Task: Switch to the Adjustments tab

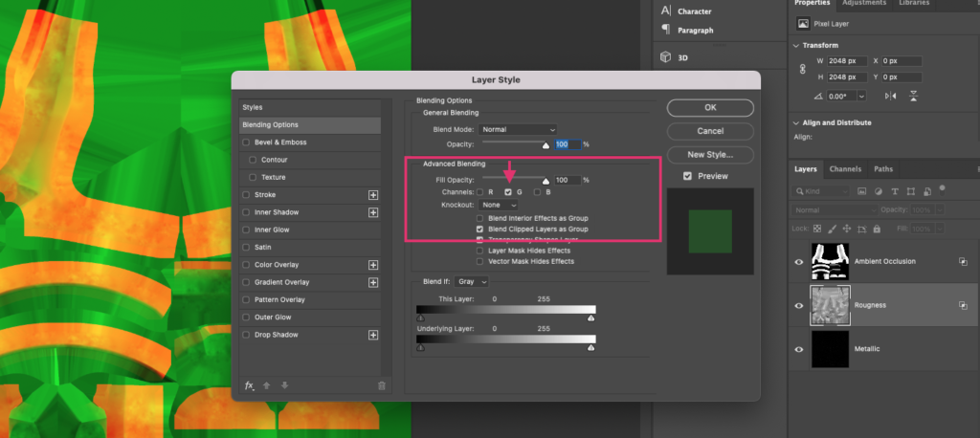Action: [864, 3]
